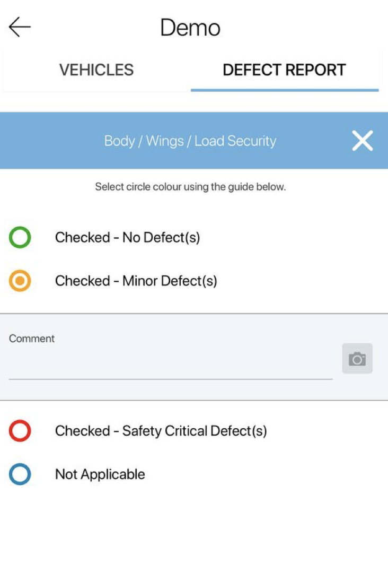
Task: Click the 'Body / Wings / Load Security' header title
Action: pos(190,141)
